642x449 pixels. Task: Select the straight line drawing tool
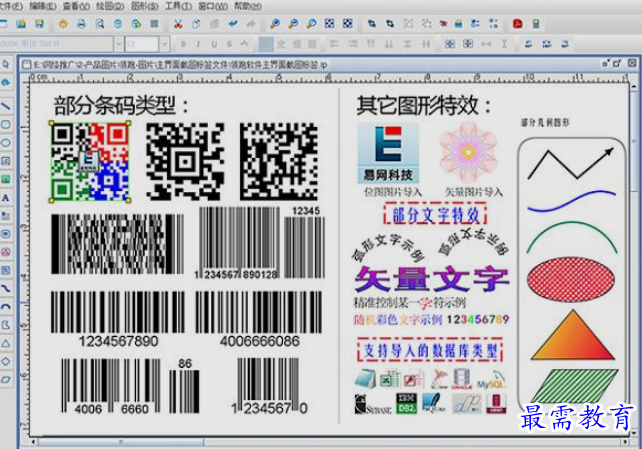pos(6,106)
